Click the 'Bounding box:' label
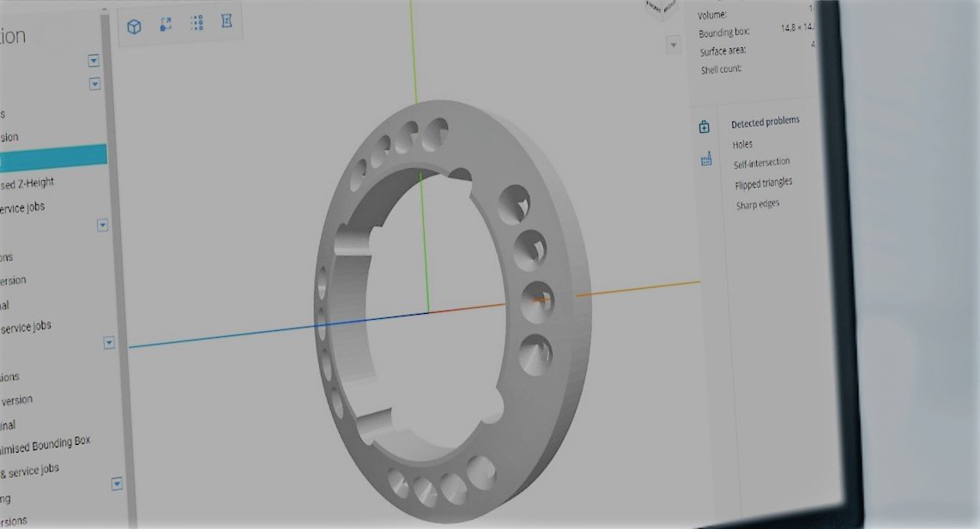The height and width of the screenshot is (529, 980). click(x=723, y=33)
